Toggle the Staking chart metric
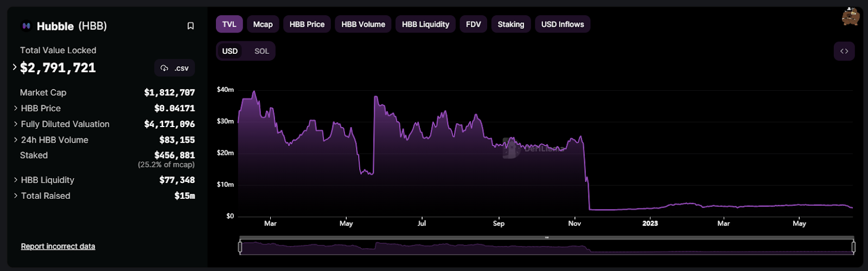The image size is (868, 271). 511,24
